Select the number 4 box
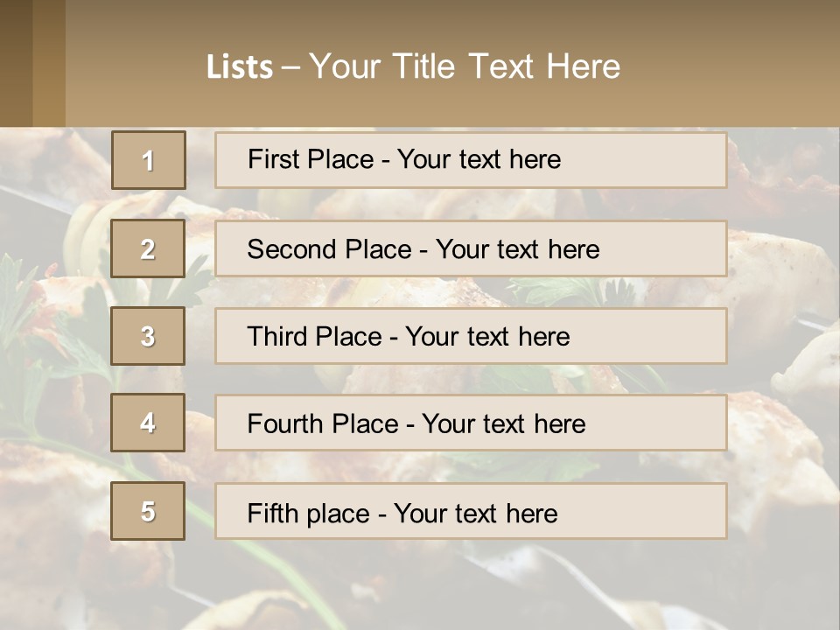The width and height of the screenshot is (840, 630). point(148,423)
